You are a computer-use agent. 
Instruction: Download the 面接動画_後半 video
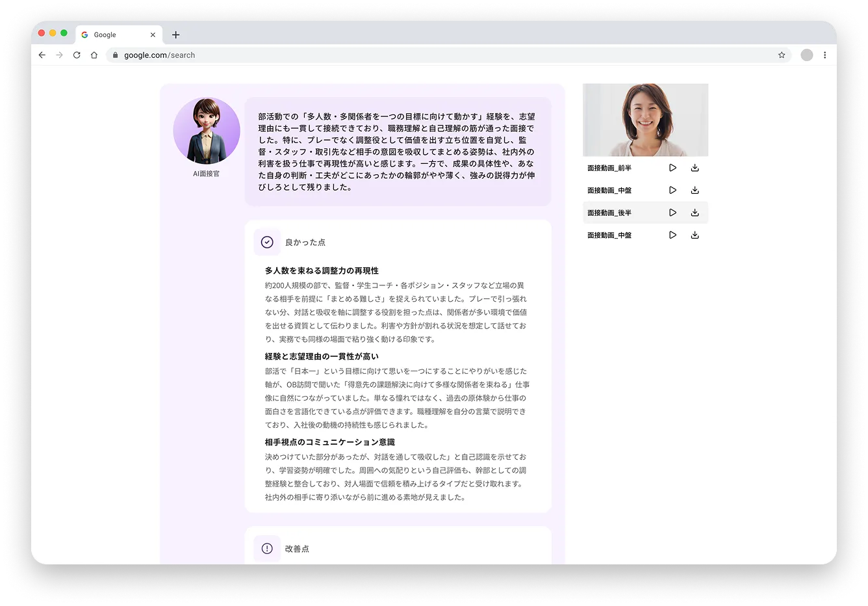pos(695,213)
